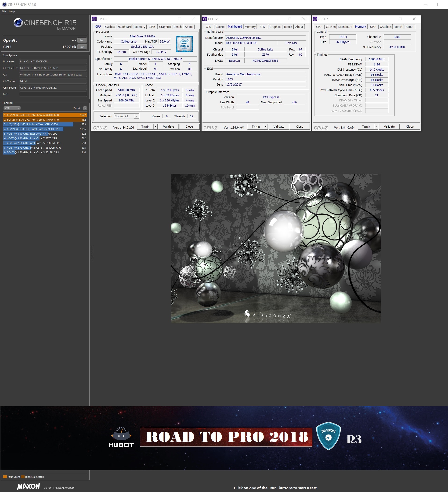Open the CPU ranking filter dropdown
Image resolution: width=448 pixels, height=492 pixels.
click(x=12, y=108)
